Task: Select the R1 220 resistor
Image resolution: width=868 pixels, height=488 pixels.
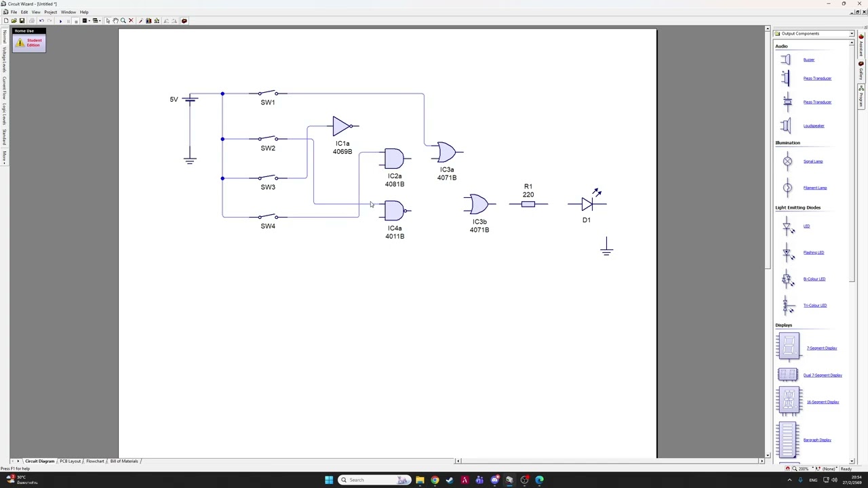Action: (528, 203)
